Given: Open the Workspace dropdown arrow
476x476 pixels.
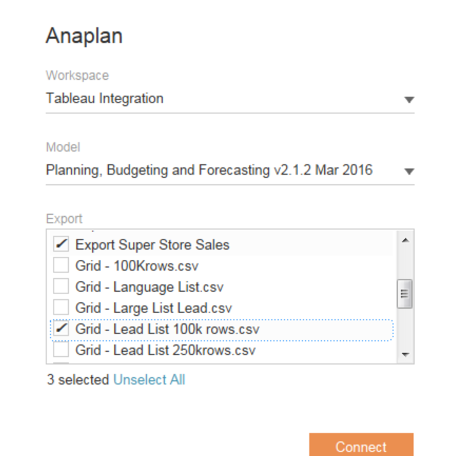Looking at the screenshot, I should pos(409,100).
